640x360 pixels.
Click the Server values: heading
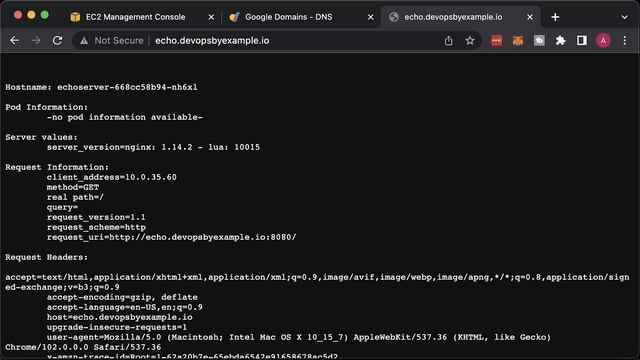pos(41,137)
